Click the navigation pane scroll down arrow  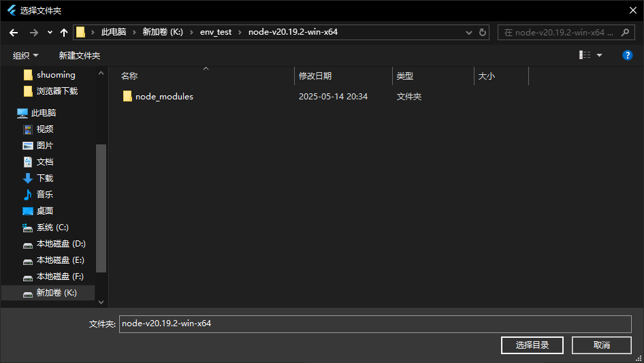click(101, 302)
